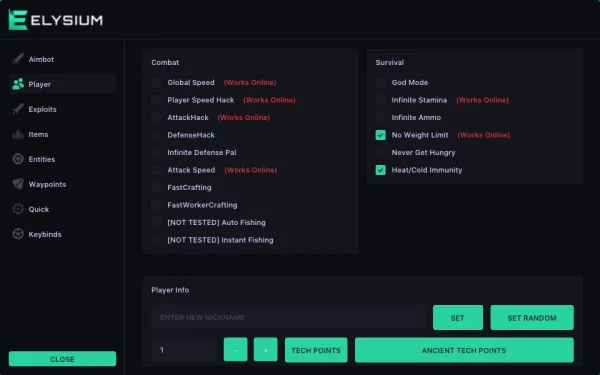Increase the points value with plus button
The height and width of the screenshot is (375, 600).
(266, 349)
